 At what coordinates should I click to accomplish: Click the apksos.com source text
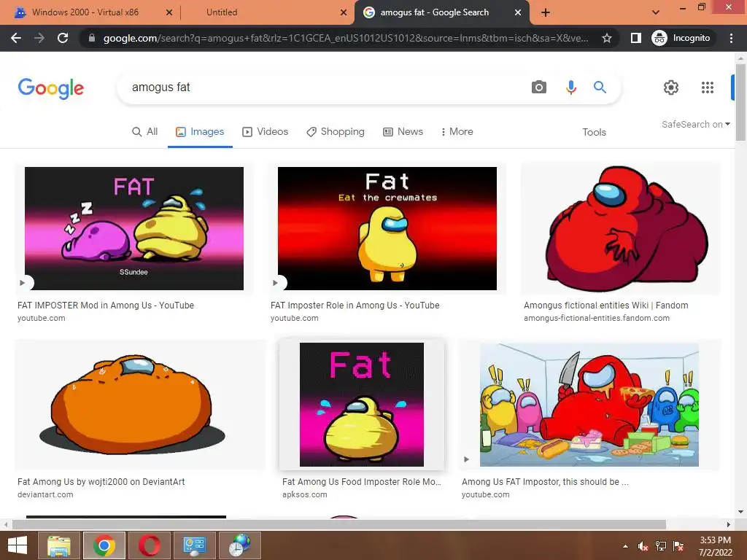[x=304, y=495]
